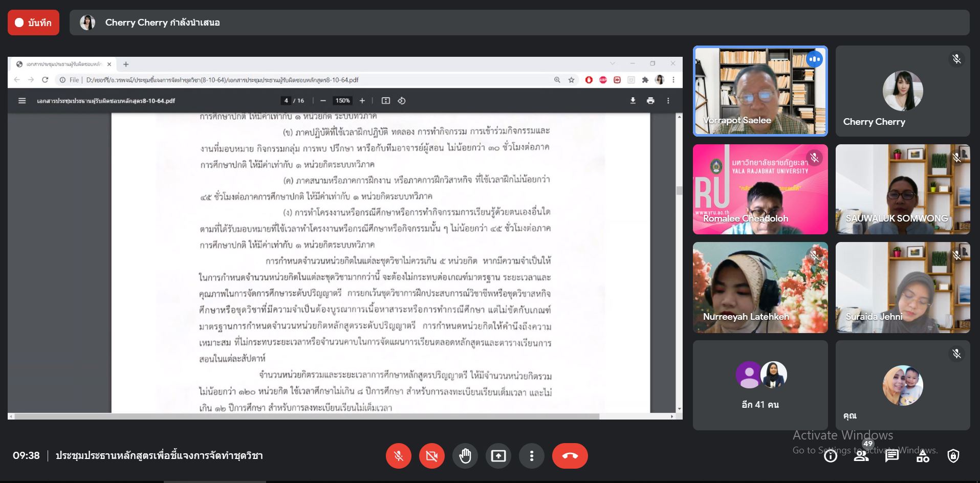The image size is (980, 483).
Task: Select Vorrapot Saelee's video tile
Action: pyautogui.click(x=760, y=91)
